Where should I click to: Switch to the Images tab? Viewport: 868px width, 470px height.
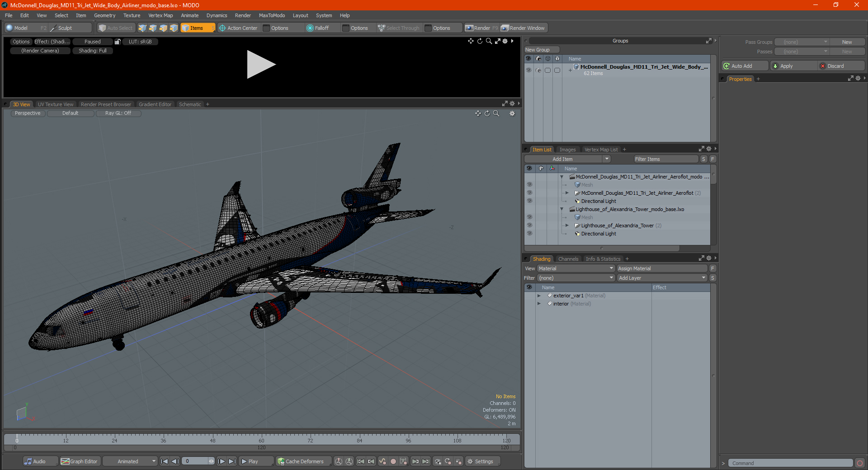567,150
